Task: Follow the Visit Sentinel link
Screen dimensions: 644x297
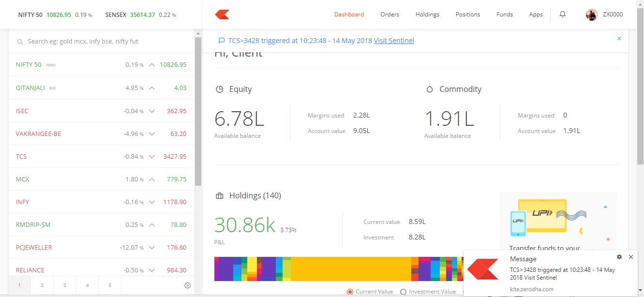Action: pos(394,41)
